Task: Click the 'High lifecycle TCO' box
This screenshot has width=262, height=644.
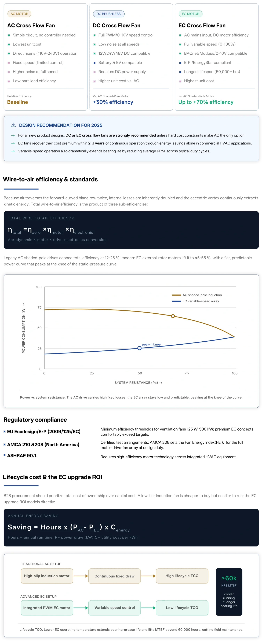Action: click(x=182, y=576)
